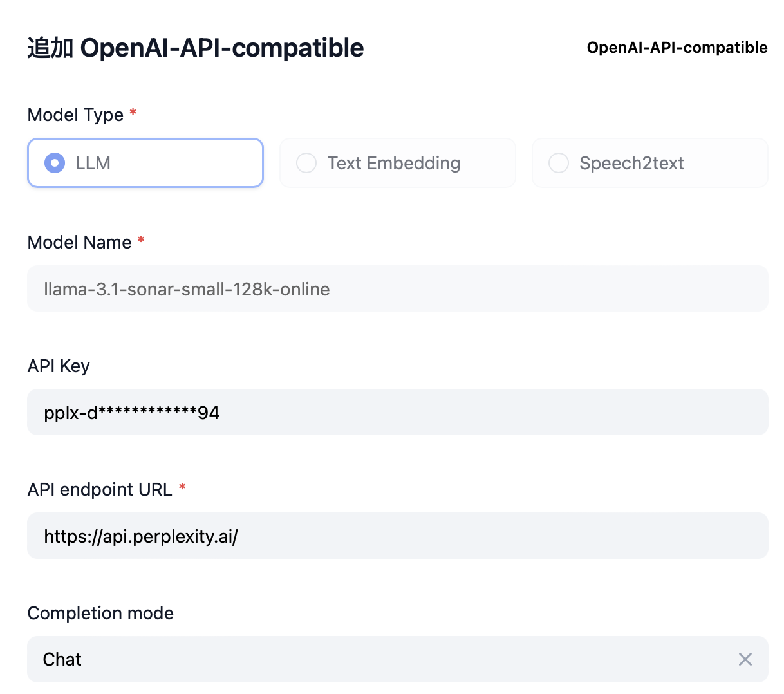Clear the Completion mode selection with X
784x694 pixels.
745,659
